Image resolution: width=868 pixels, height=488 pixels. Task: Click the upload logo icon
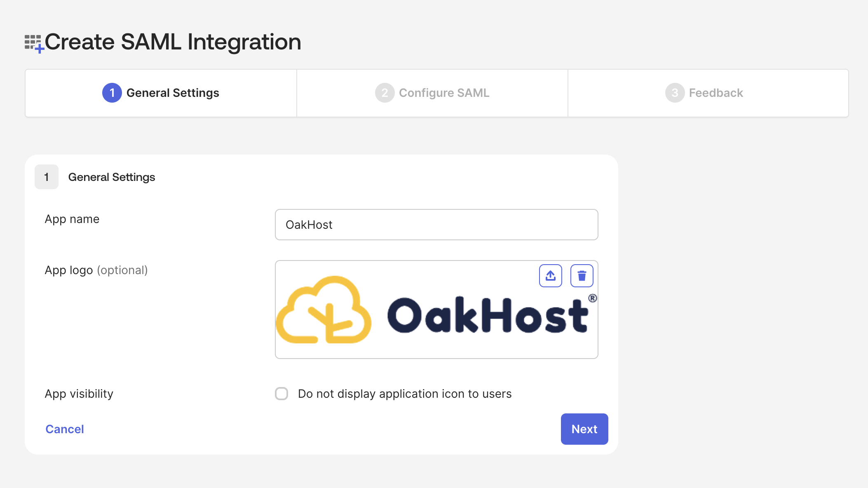pyautogui.click(x=550, y=276)
